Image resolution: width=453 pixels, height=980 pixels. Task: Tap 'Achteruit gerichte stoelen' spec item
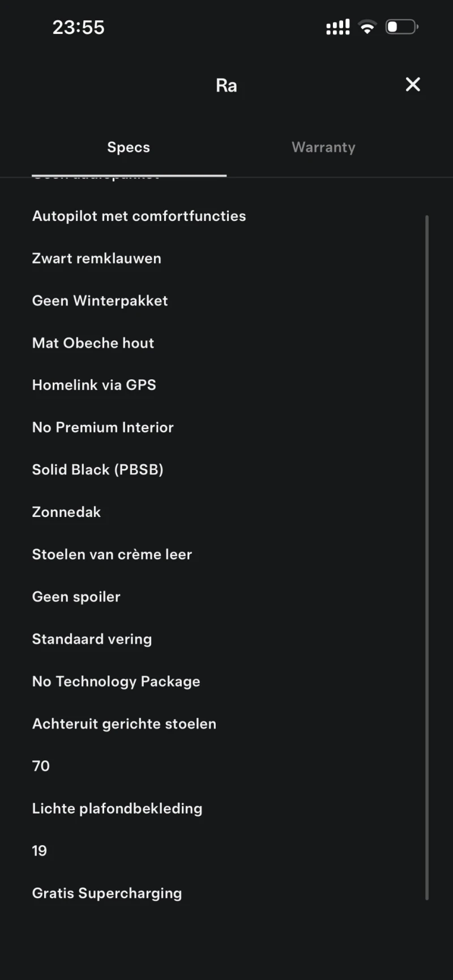click(x=124, y=724)
